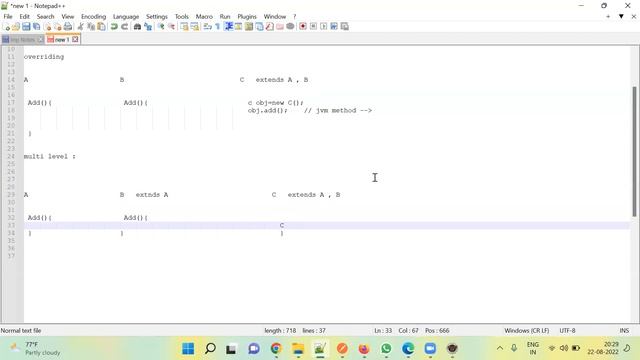The image size is (640, 360).
Task: Open the Function List panel icon
Action: (269, 27)
